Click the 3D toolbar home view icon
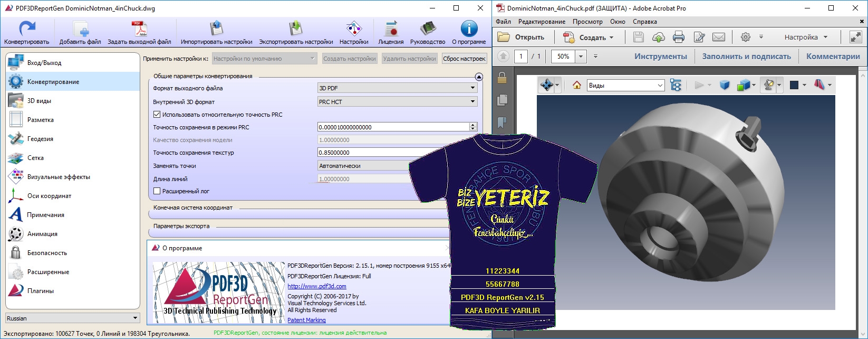Screen dimensions: 868x339 coord(577,85)
